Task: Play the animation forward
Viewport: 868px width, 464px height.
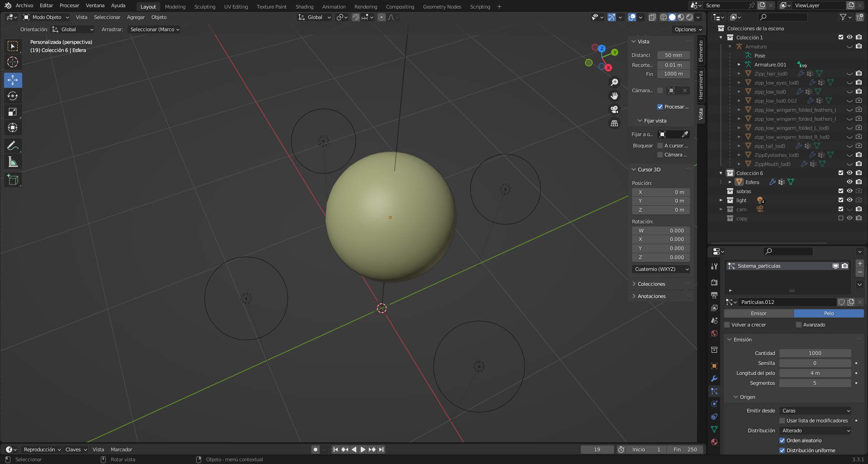Action: (363, 450)
